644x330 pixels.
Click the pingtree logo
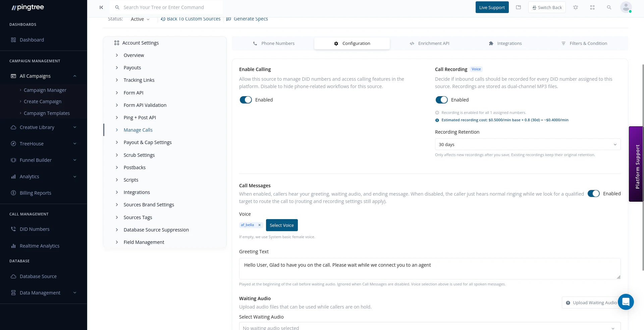tap(27, 7)
